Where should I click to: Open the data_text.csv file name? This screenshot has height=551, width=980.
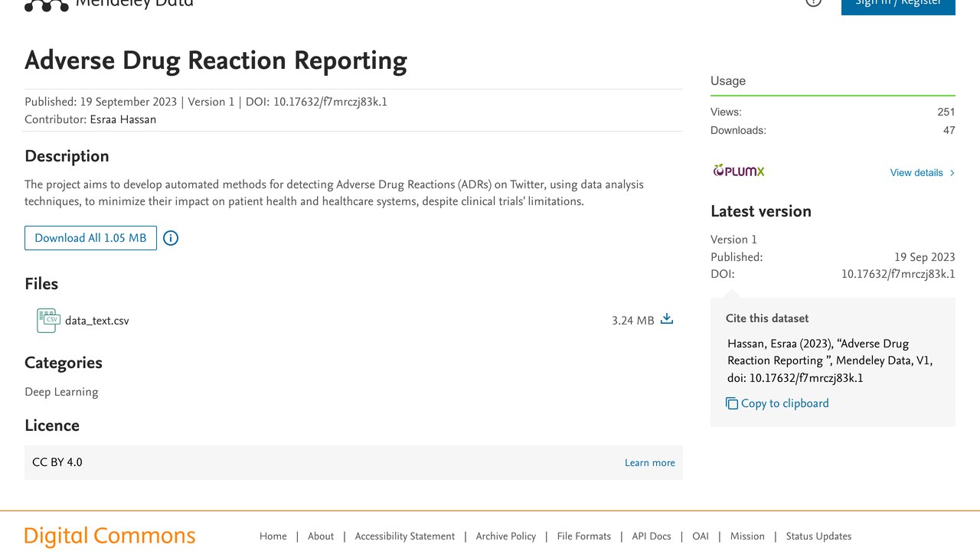point(97,321)
